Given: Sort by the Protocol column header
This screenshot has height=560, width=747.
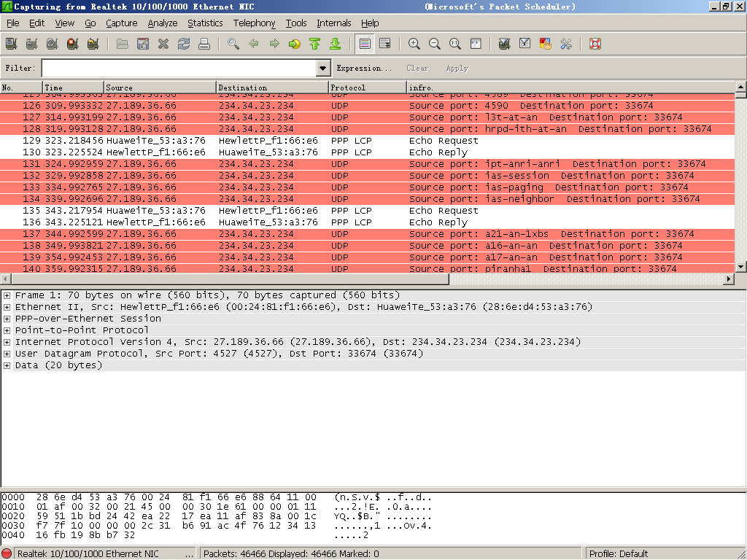Looking at the screenshot, I should point(368,87).
